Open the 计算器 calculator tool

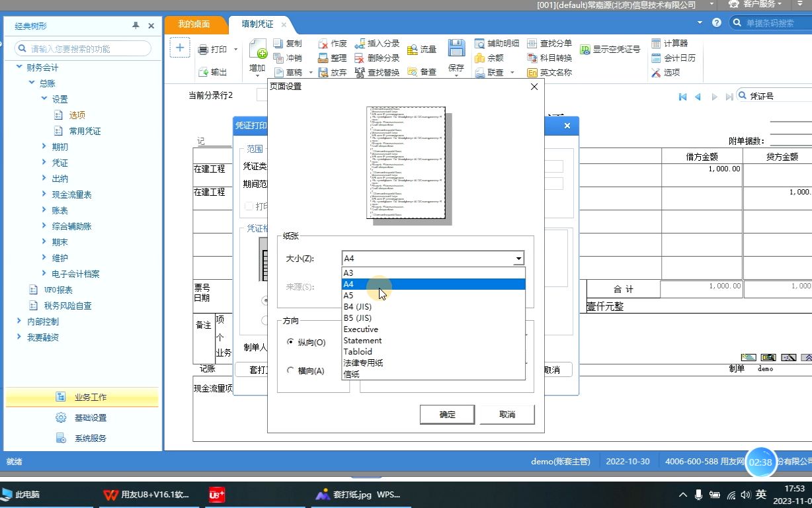click(670, 43)
